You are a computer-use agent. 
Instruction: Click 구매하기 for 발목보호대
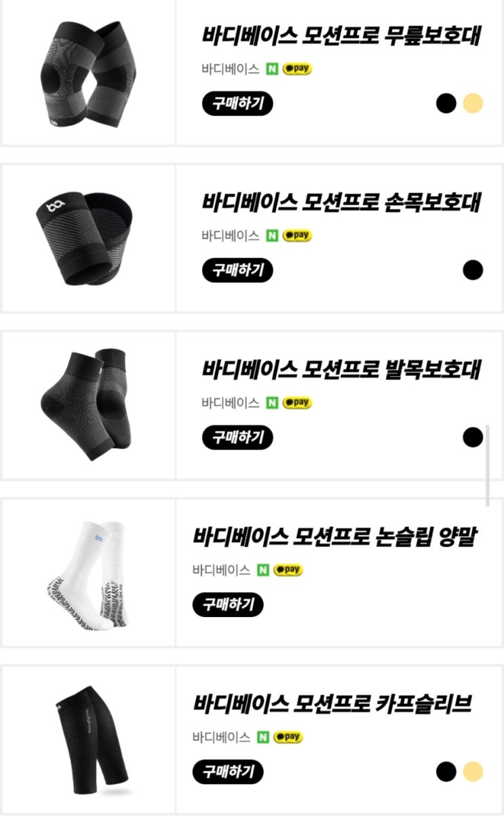(x=237, y=437)
